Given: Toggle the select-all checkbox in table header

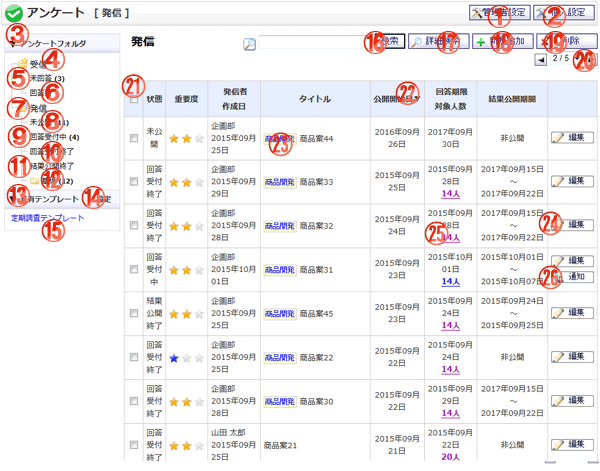Looking at the screenshot, I should click(x=134, y=99).
